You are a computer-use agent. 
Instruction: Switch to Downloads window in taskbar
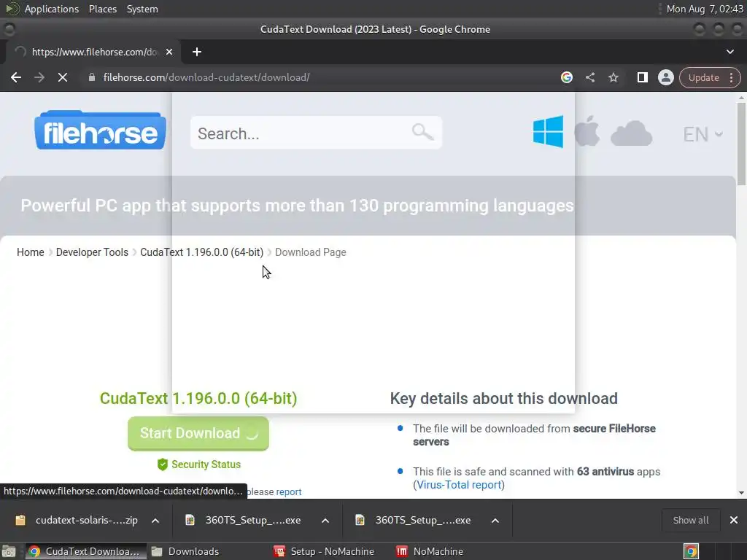pyautogui.click(x=186, y=551)
